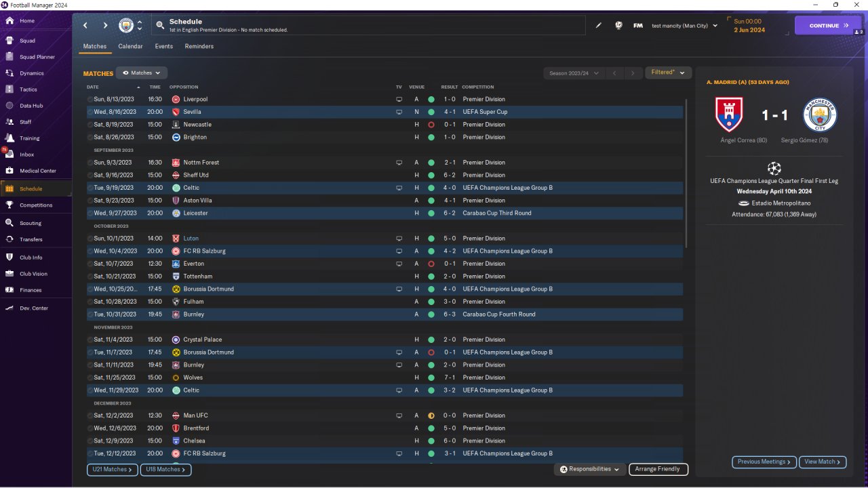This screenshot has width=868, height=488.
Task: Open the Training icon in sidebar
Action: 9,138
